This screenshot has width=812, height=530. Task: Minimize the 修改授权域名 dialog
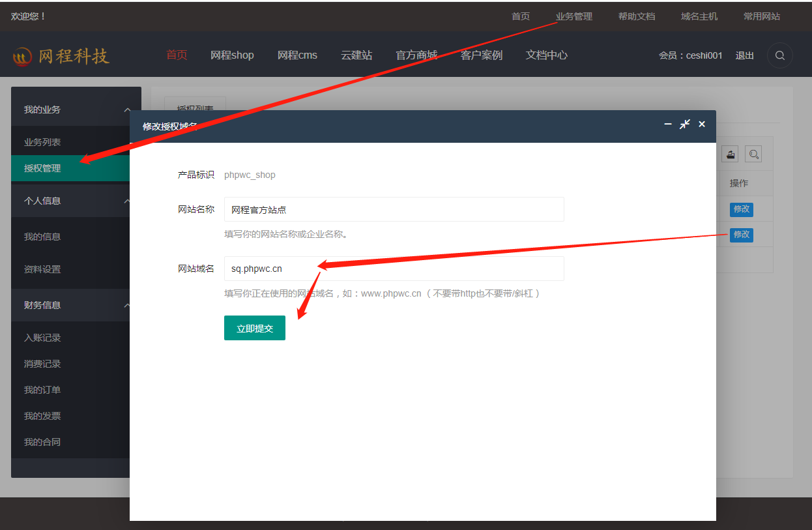(x=668, y=124)
